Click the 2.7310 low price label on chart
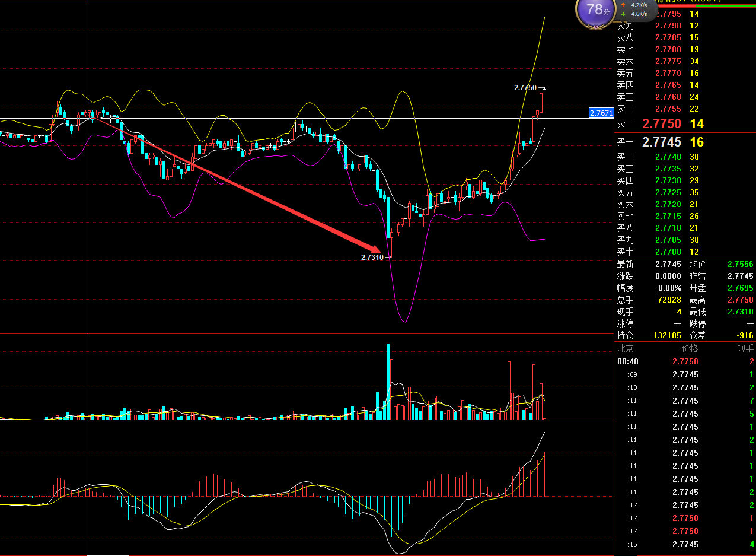The height and width of the screenshot is (556, 756). [x=372, y=258]
